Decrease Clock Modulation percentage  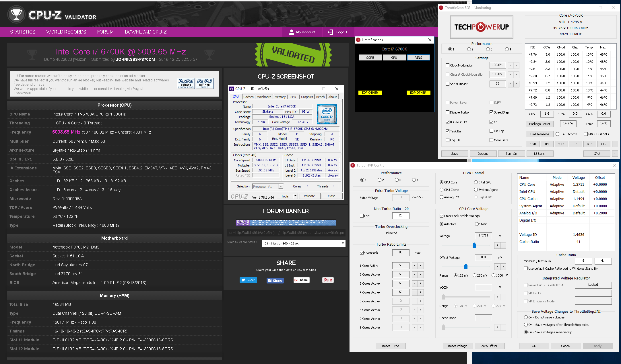pos(511,65)
